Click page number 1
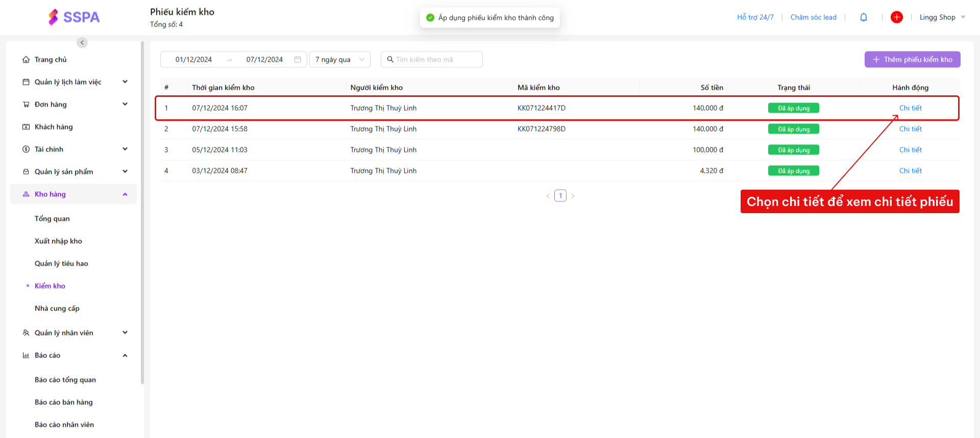 click(560, 196)
